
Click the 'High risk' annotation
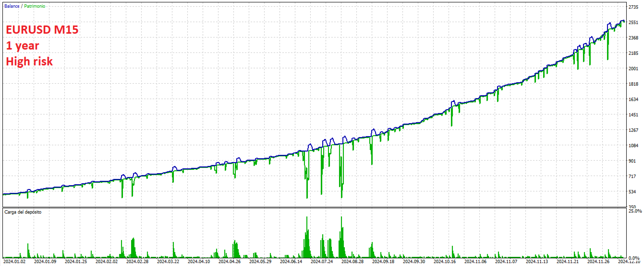tap(29, 62)
